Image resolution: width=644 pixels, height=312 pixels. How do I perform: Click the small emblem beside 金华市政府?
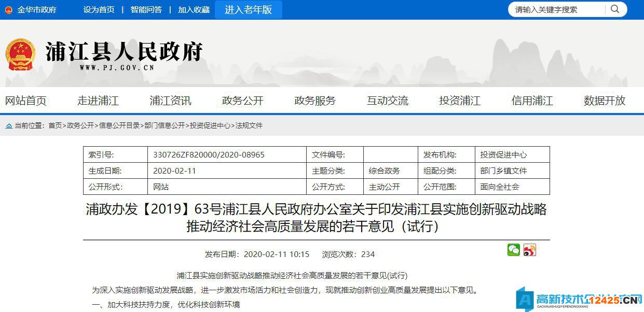tap(8, 9)
